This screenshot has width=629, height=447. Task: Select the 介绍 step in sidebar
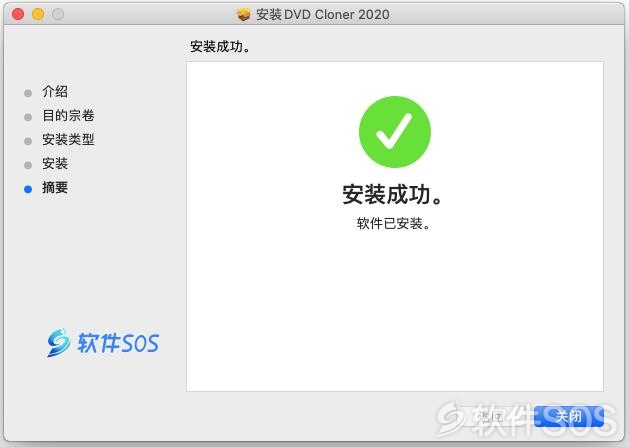coord(55,91)
